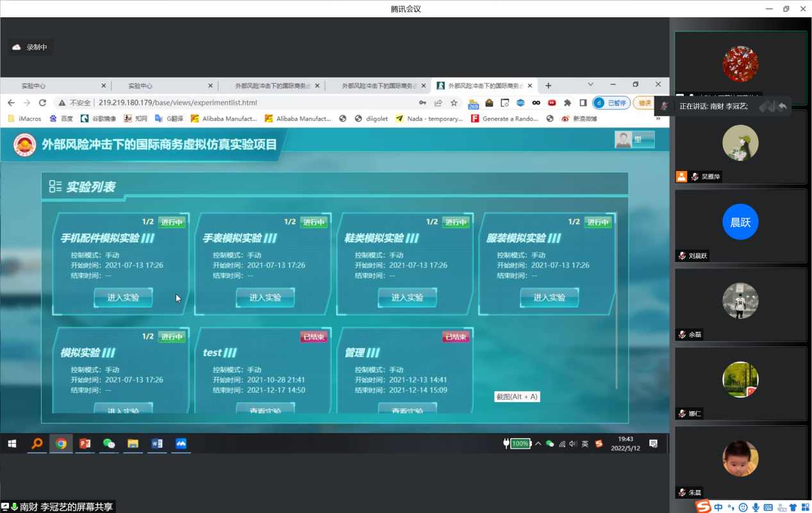Image resolution: width=812 pixels, height=513 pixels.
Task: Bookmark page with the star icon
Action: [x=454, y=102]
